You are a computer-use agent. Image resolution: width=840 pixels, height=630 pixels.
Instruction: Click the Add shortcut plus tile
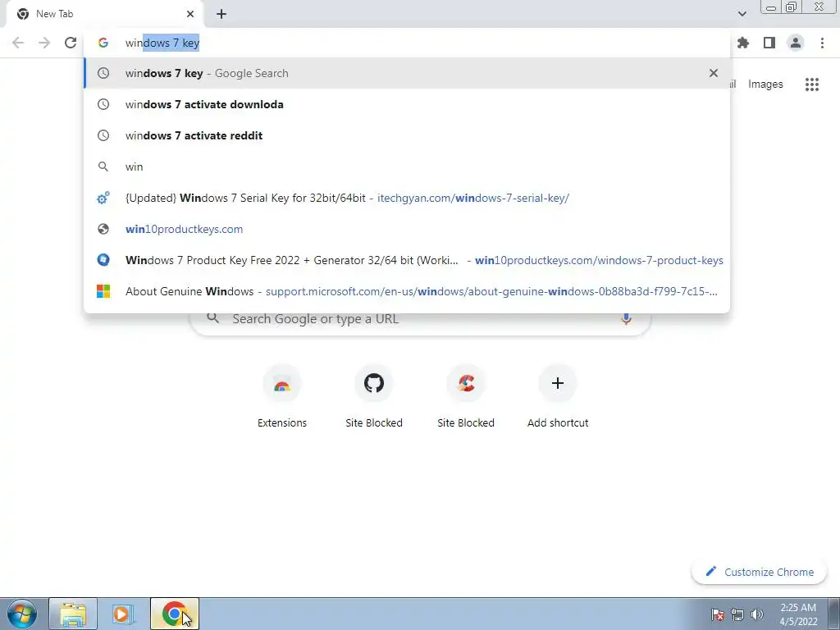(558, 397)
